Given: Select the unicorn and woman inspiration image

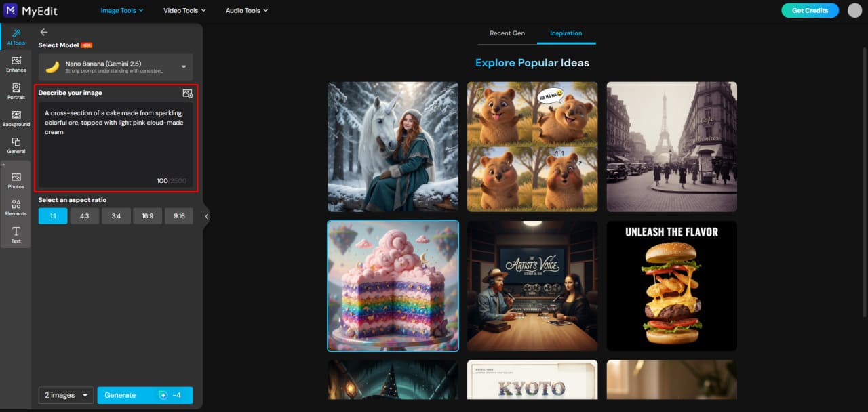Looking at the screenshot, I should [393, 147].
